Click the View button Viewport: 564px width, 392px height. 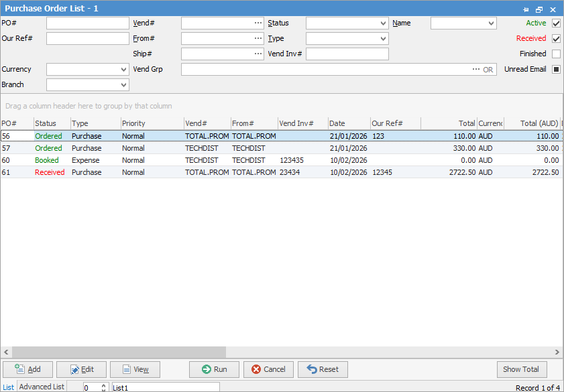[135, 369]
